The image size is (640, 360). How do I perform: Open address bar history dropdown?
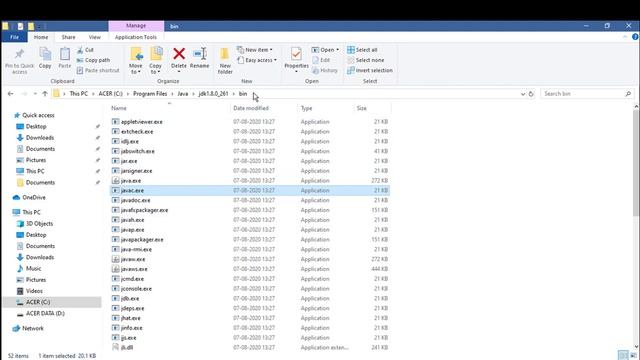(523, 94)
